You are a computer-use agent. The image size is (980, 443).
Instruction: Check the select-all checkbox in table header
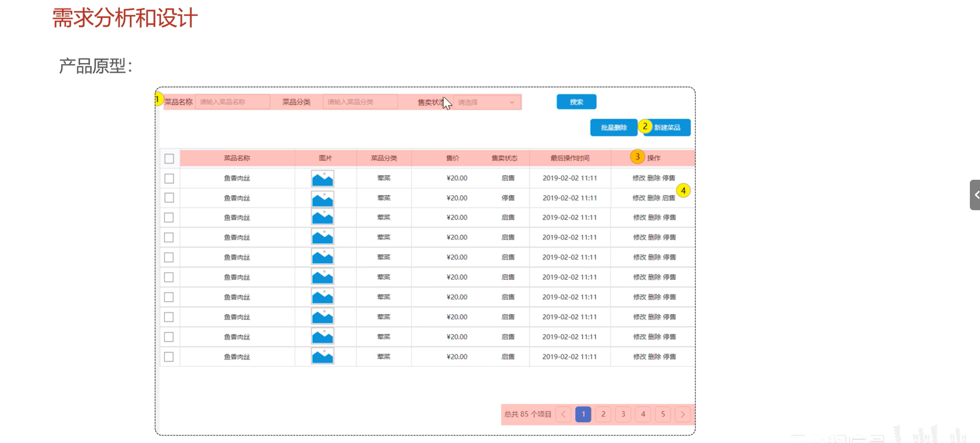169,158
